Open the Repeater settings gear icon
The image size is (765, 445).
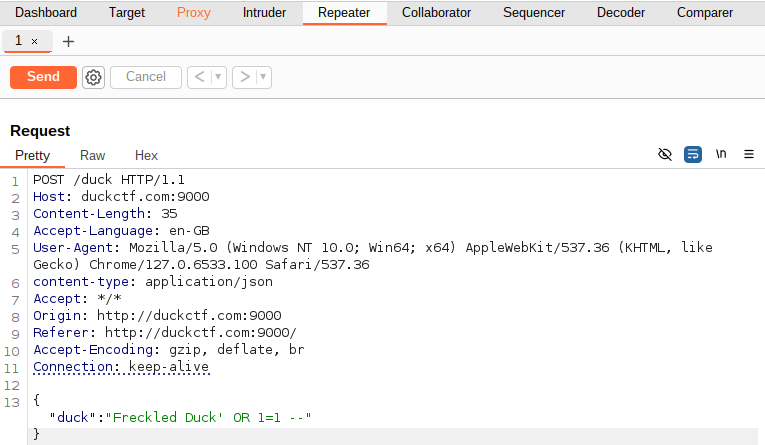pyautogui.click(x=93, y=77)
